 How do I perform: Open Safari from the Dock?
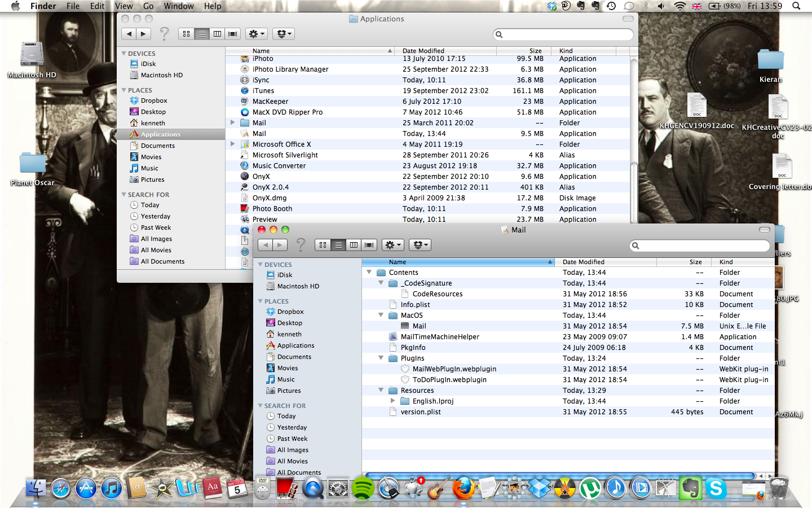pos(61,488)
